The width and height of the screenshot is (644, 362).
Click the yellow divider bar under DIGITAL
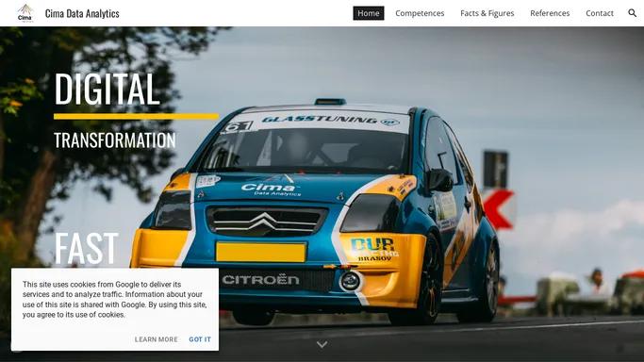click(137, 117)
